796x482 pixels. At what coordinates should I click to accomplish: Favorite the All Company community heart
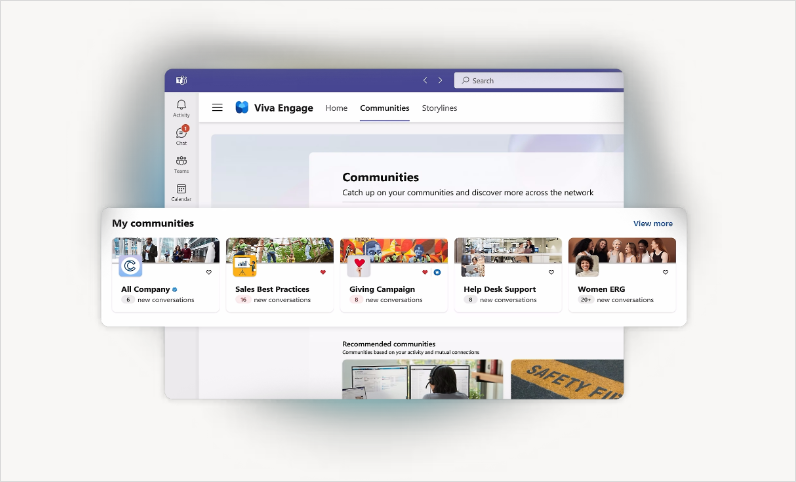[209, 272]
